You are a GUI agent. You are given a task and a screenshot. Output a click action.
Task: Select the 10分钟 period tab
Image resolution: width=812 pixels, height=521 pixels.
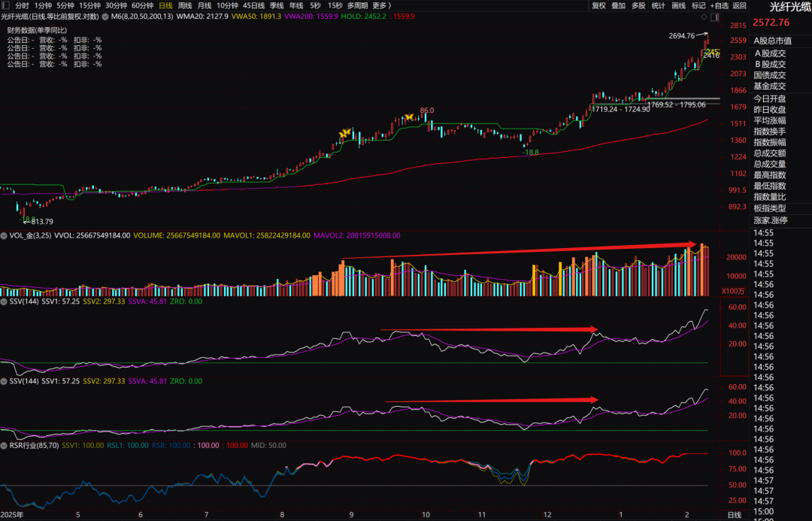pos(227,5)
